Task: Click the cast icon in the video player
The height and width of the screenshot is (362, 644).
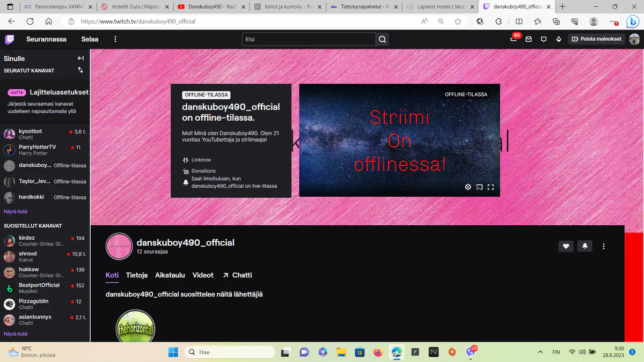Action: (x=479, y=187)
